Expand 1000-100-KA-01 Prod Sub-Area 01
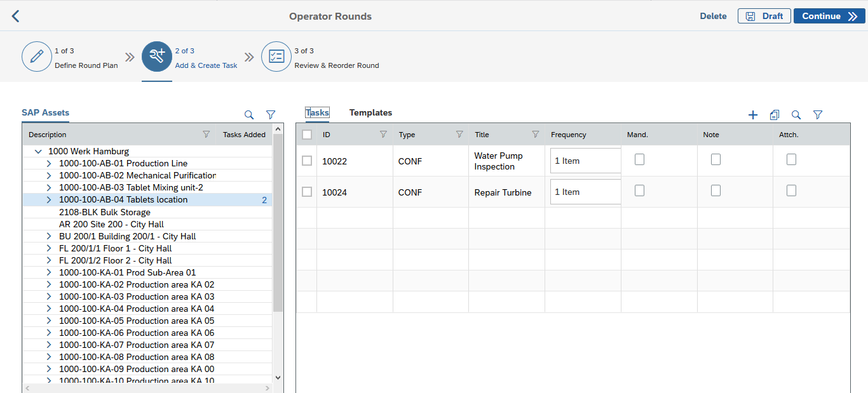 [49, 272]
